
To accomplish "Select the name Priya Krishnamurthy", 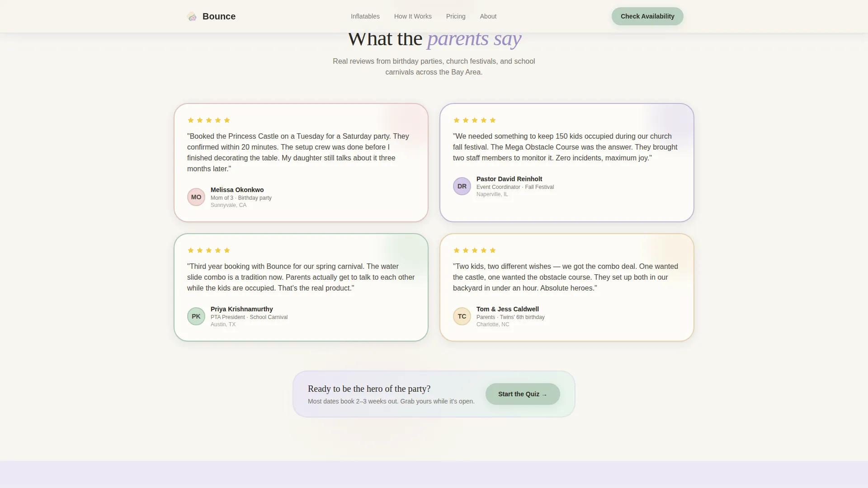I will (x=241, y=309).
